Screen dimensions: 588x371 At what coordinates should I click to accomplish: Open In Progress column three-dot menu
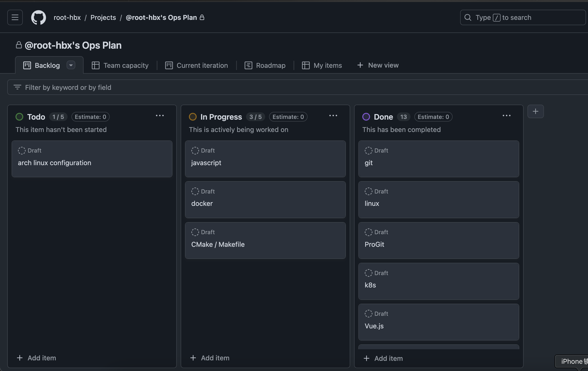coord(333,116)
